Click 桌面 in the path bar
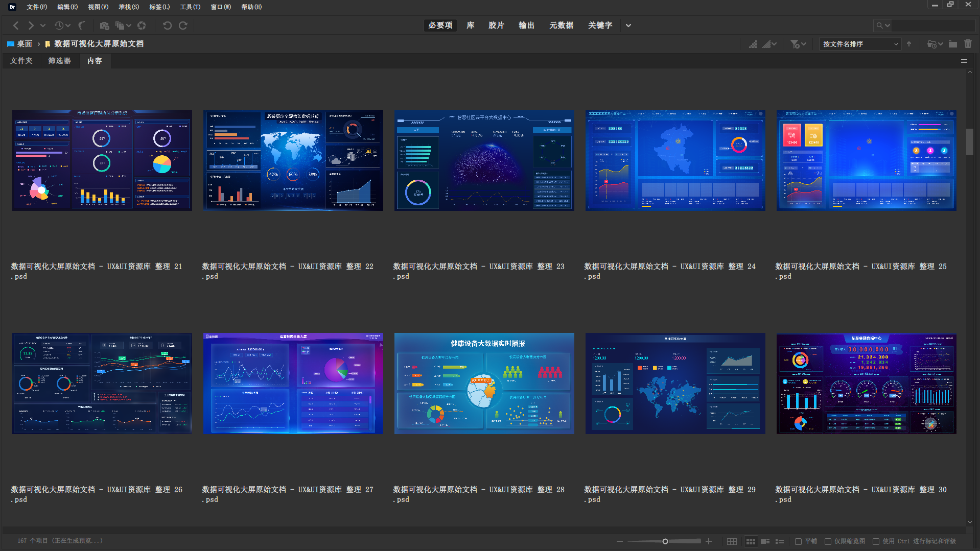 pos(25,44)
